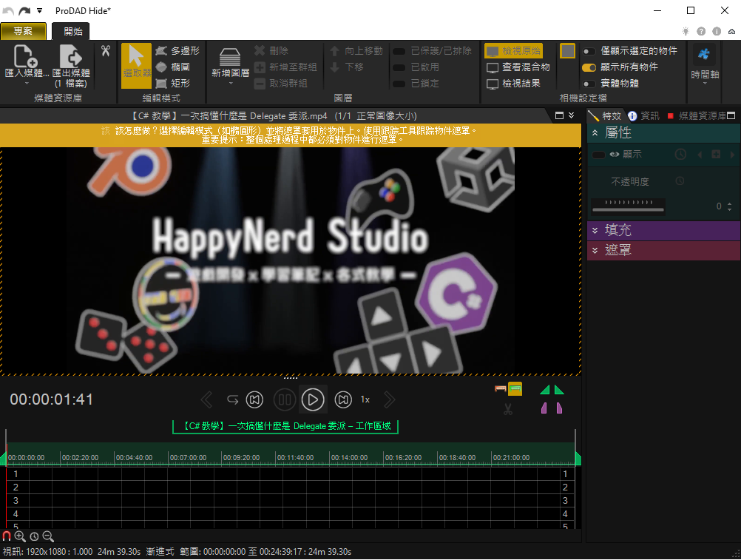
Task: Select View Mix (查看混合物) mode
Action: tap(518, 67)
